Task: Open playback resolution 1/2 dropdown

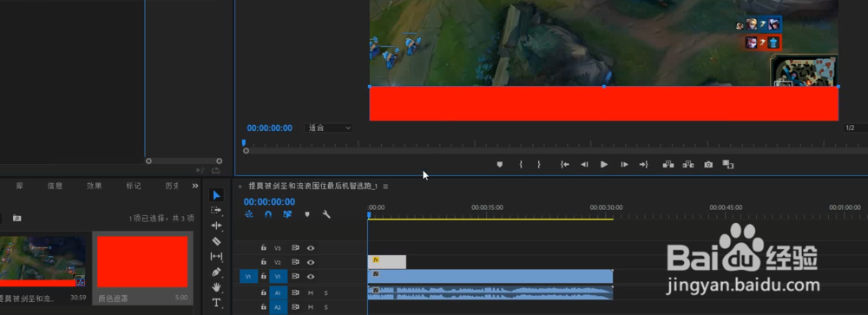Action: point(855,128)
